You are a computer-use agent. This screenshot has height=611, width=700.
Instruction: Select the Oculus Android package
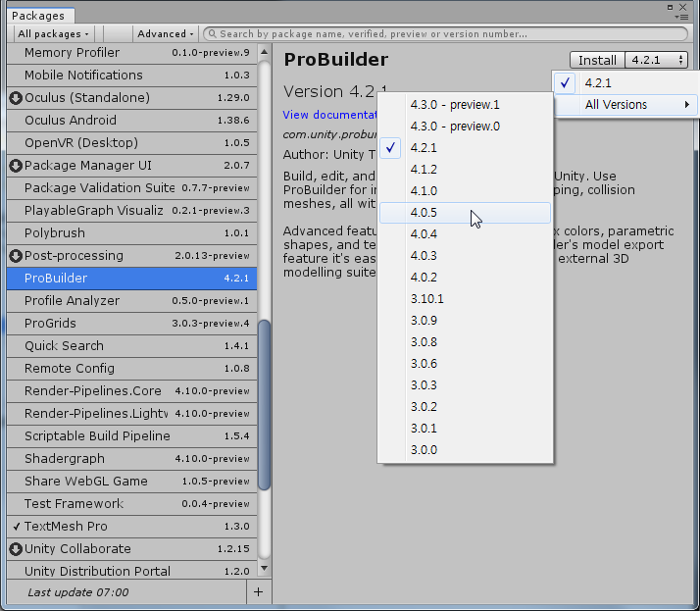(x=131, y=121)
